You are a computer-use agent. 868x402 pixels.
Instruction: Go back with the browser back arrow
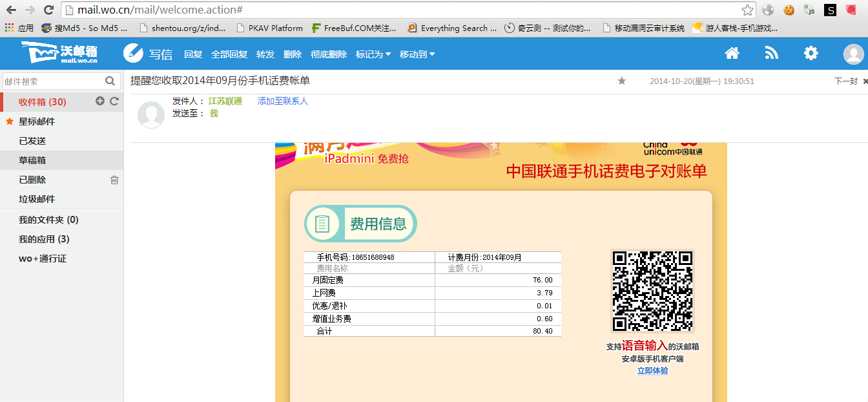tap(11, 10)
